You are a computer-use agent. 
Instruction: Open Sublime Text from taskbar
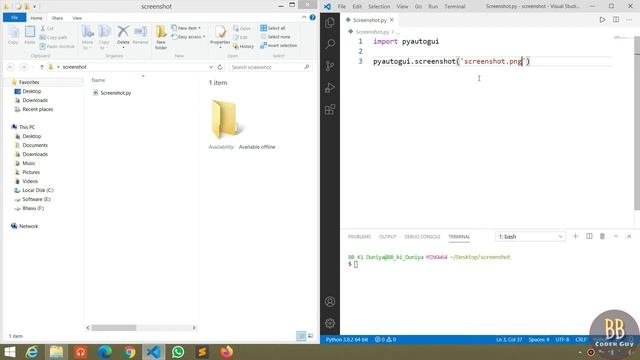click(x=202, y=352)
